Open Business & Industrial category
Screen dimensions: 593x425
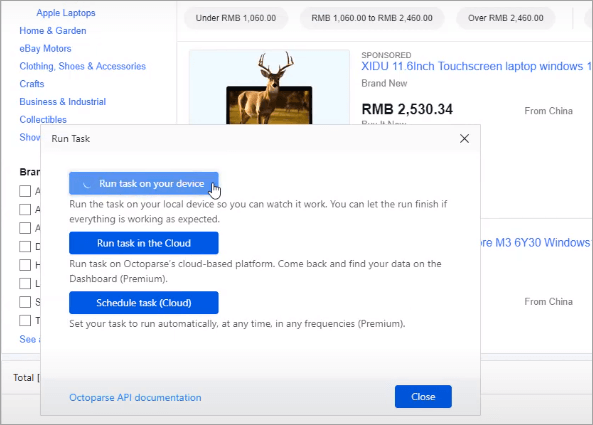(63, 102)
